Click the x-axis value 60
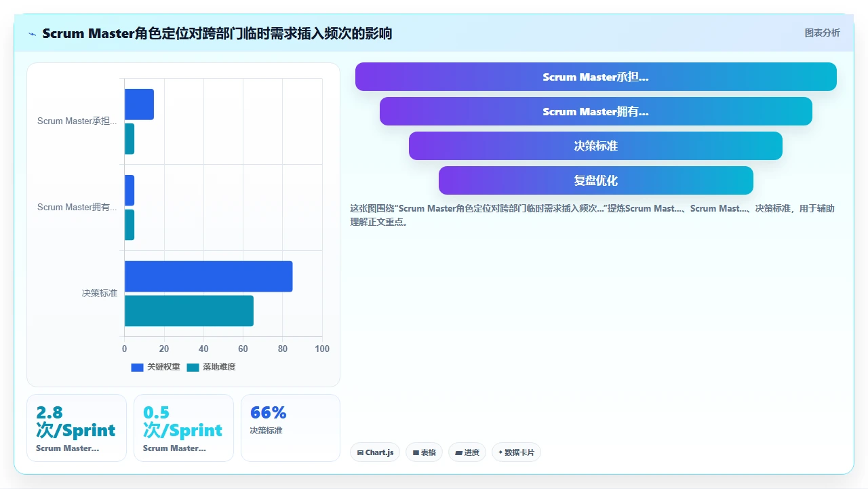The image size is (868, 489). click(243, 349)
